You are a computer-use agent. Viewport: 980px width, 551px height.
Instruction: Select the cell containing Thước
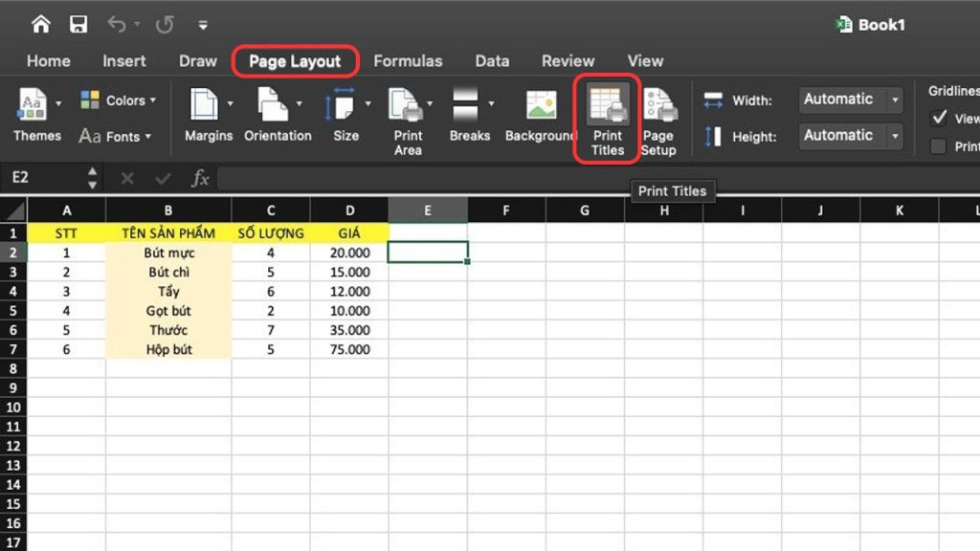coord(168,330)
